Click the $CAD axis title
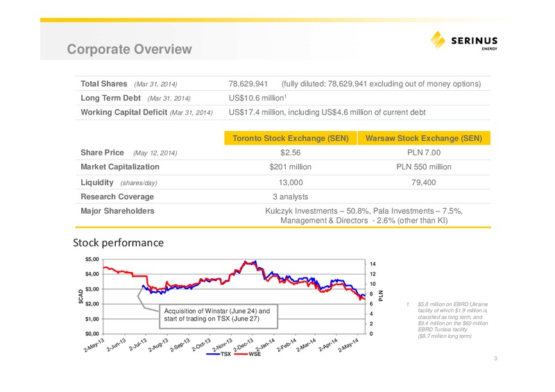Image resolution: width=555 pixels, height=392 pixels. pos(80,296)
